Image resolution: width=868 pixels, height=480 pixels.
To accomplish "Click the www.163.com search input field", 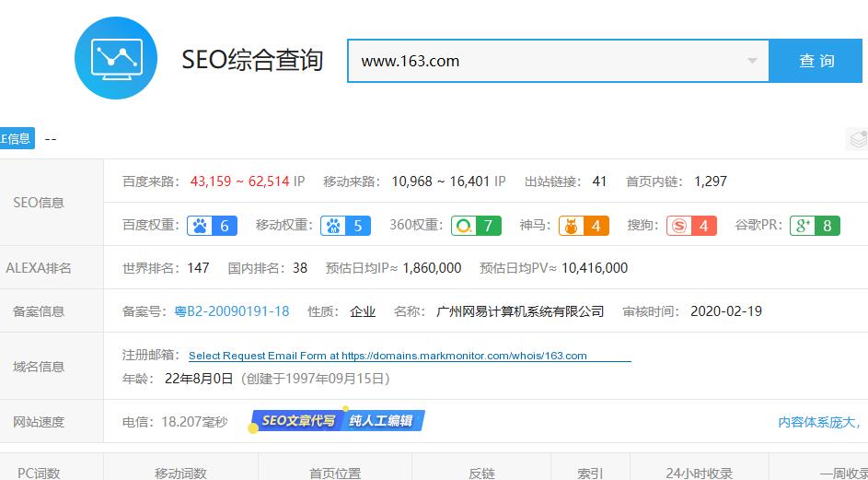I will tap(558, 61).
